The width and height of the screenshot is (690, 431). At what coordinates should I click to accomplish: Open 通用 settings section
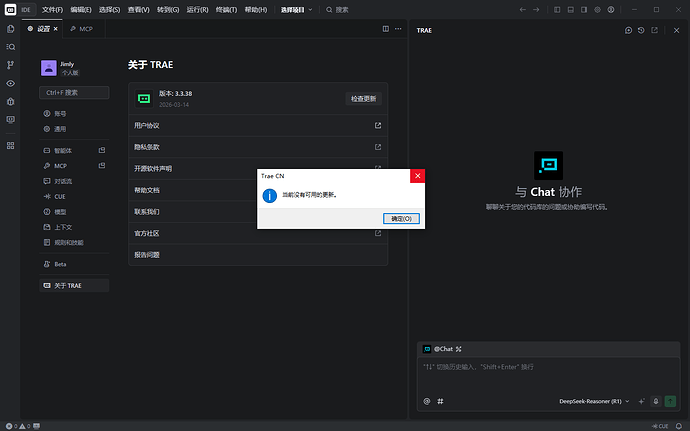(74, 129)
